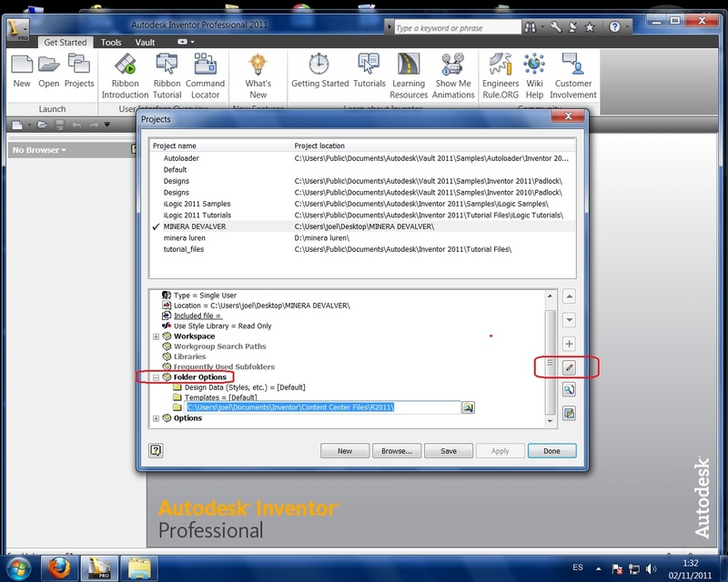Select the MINERA DEVALVER project row
Screen dimensions: 728x582
tap(362, 226)
